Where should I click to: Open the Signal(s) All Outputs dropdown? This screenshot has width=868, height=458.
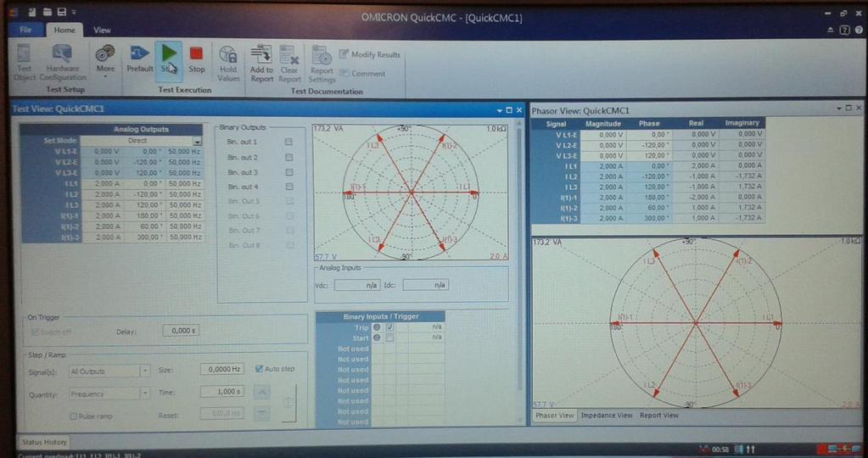145,371
